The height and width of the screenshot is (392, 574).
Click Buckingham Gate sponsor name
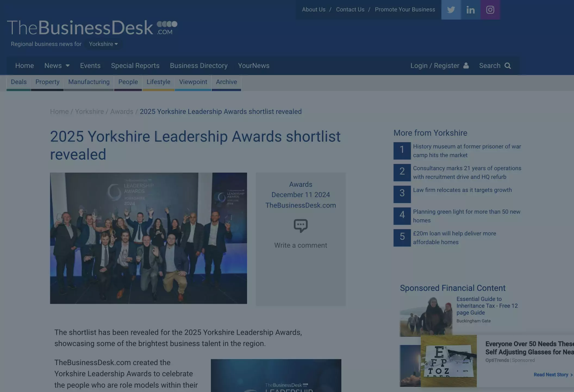(473, 321)
